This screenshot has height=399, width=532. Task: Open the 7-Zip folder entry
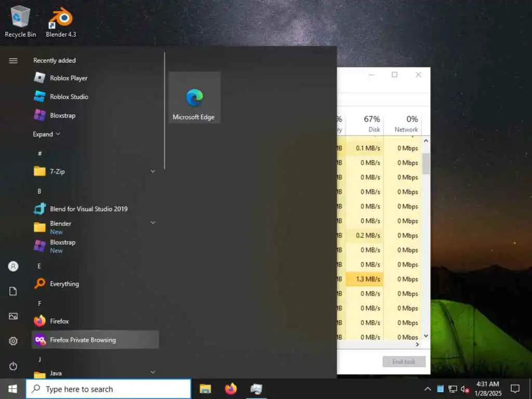coord(95,171)
